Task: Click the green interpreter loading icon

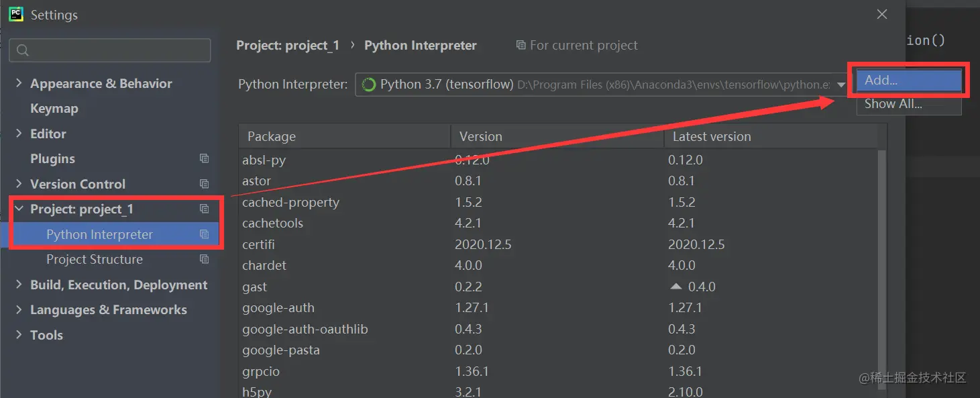Action: tap(368, 85)
